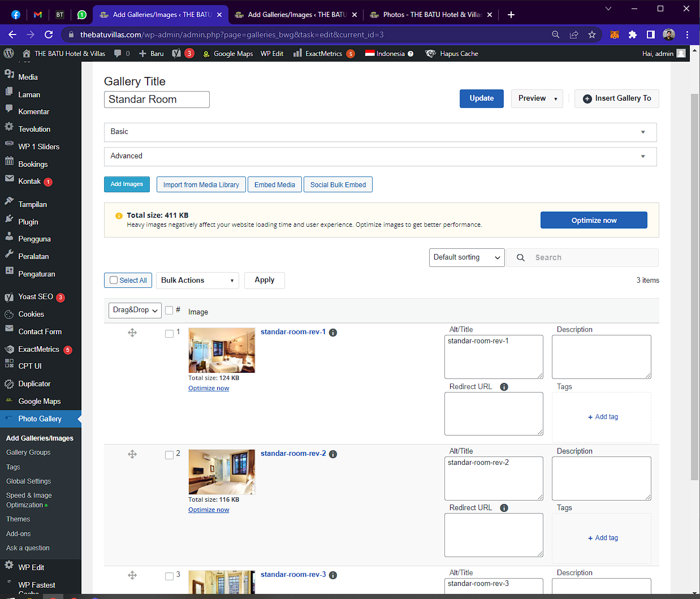The height and width of the screenshot is (599, 700).
Task: Click the browser back arrow
Action: [x=12, y=35]
